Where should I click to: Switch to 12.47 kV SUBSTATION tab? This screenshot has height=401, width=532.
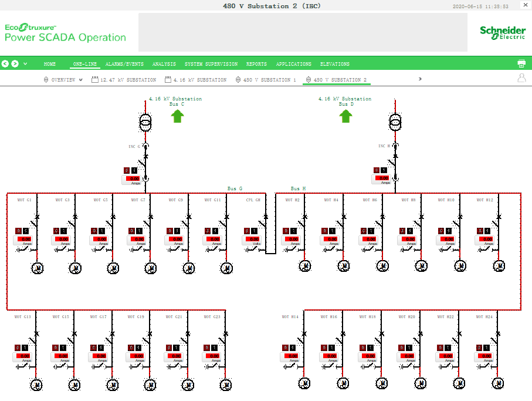(x=124, y=80)
